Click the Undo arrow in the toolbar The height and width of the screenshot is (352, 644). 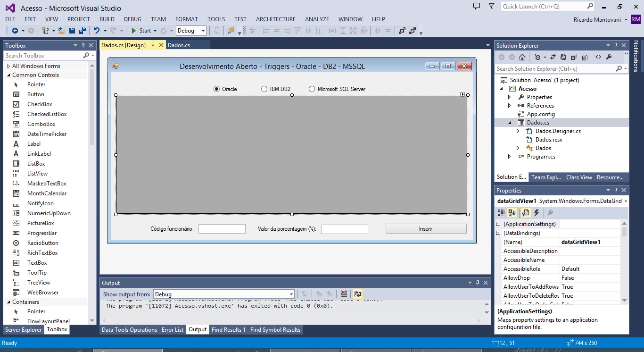tap(96, 31)
